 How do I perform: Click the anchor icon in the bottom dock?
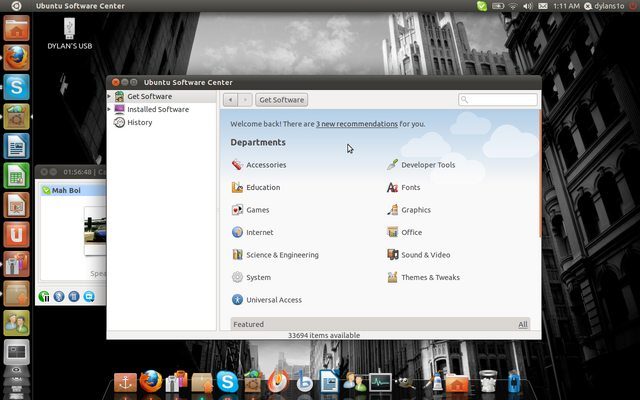[125, 382]
